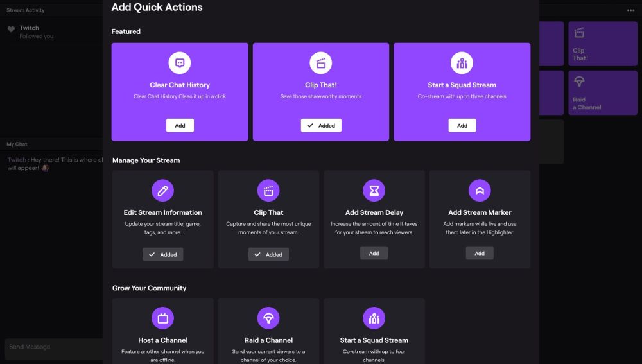Click the 'Host a Channel' title

tap(162, 340)
